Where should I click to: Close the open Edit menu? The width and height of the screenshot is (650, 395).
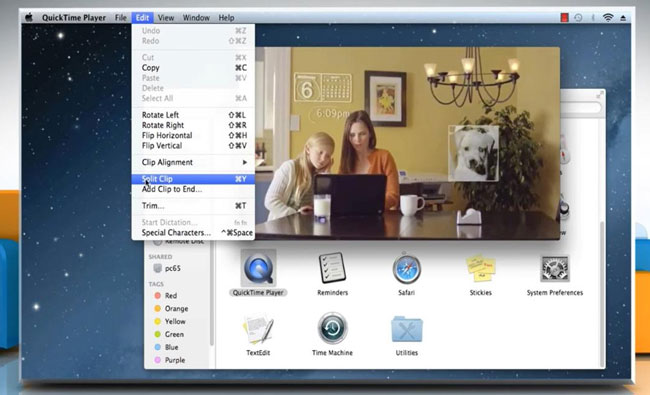pos(142,17)
